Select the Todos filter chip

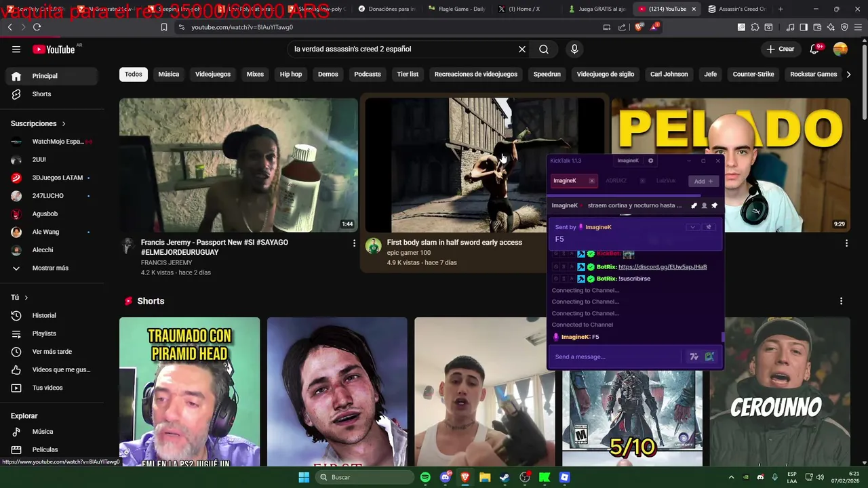134,75
